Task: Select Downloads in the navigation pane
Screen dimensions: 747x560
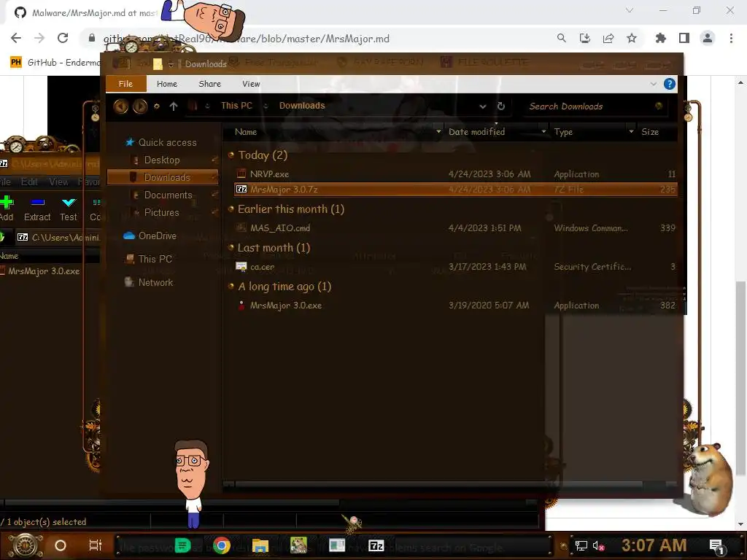Action: (163, 177)
